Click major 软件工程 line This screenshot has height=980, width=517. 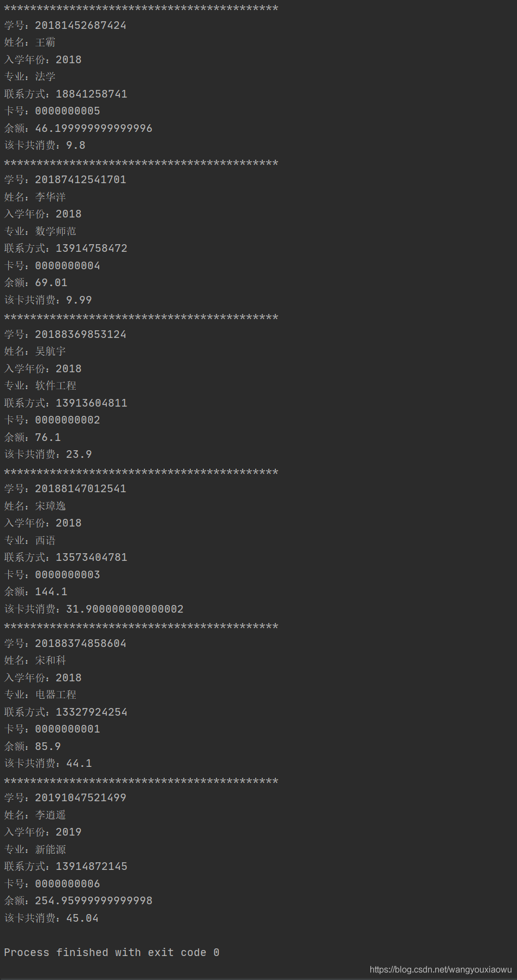(x=40, y=386)
